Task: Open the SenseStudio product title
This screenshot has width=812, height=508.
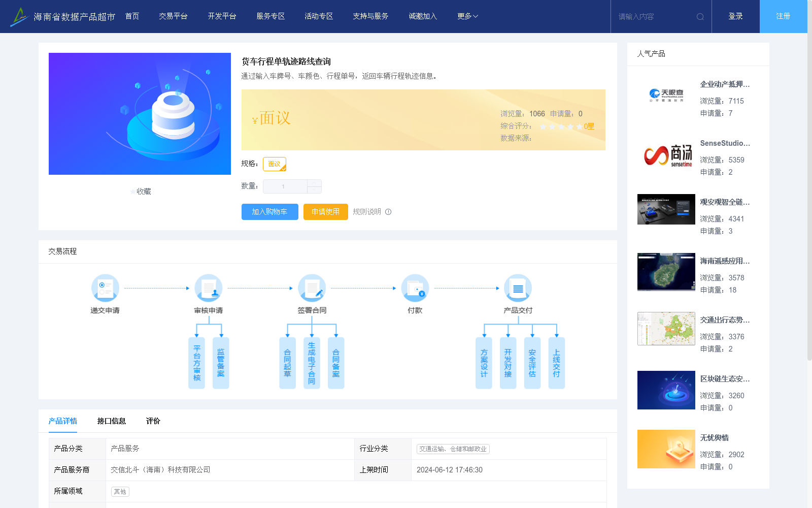Action: [x=725, y=143]
